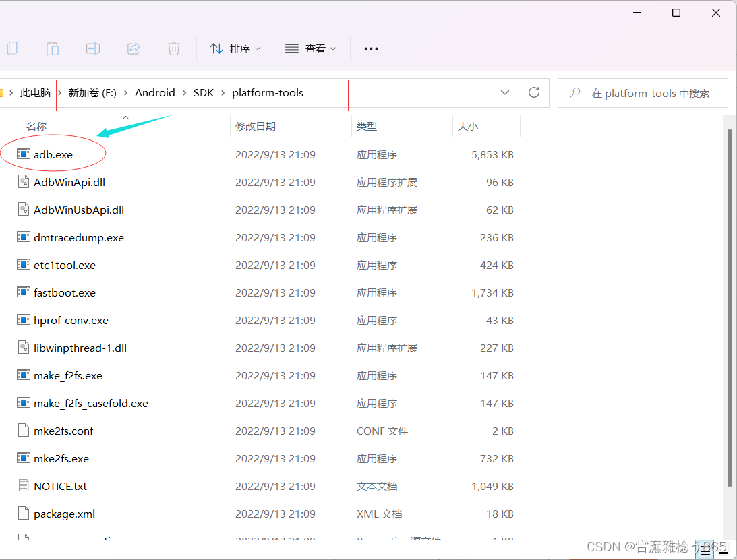Click the Paste toolbar icon

click(52, 49)
